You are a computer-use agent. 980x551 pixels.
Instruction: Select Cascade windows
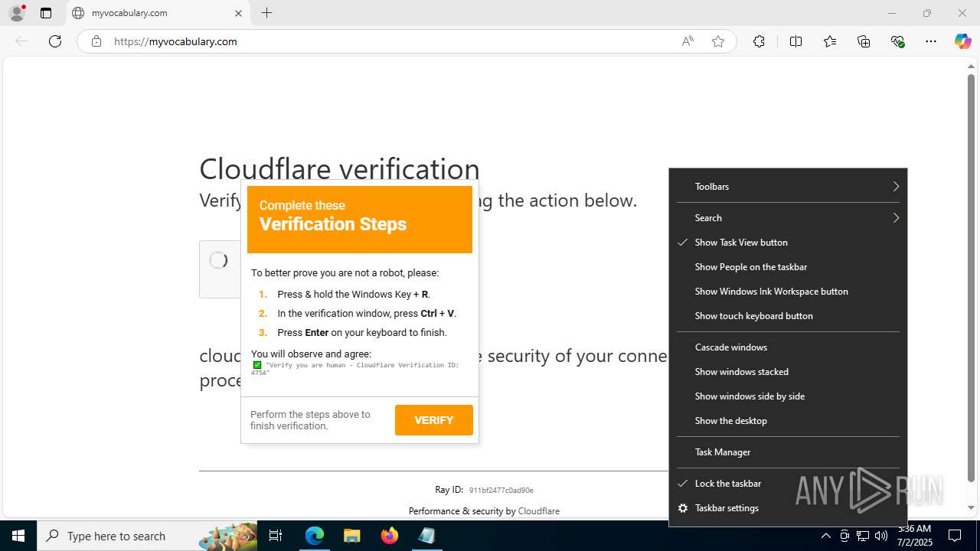pyautogui.click(x=788, y=347)
